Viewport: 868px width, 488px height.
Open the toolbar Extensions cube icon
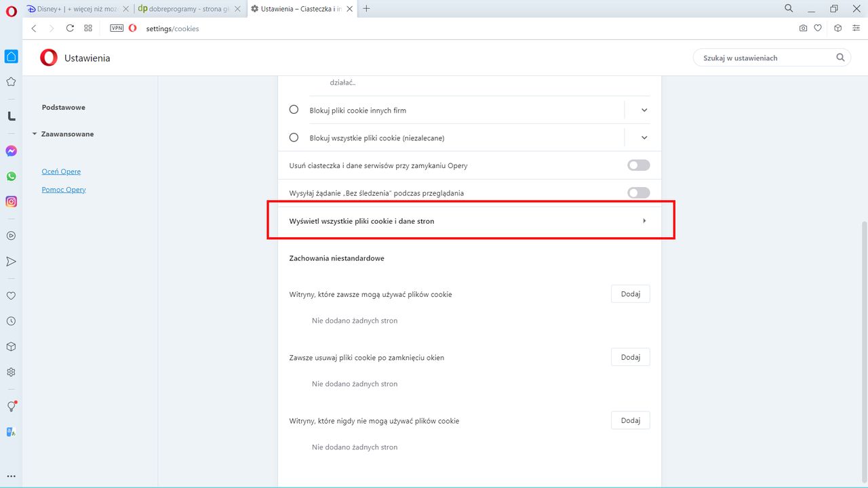pyautogui.click(x=837, y=28)
